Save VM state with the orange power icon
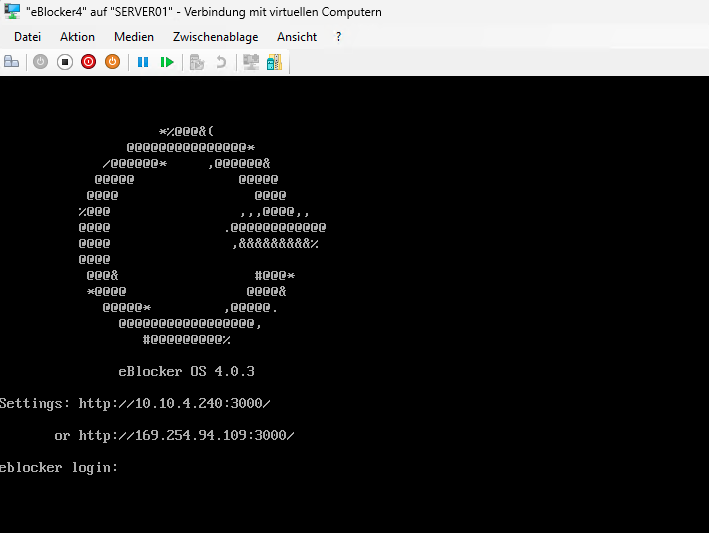The image size is (709, 533). click(x=112, y=62)
